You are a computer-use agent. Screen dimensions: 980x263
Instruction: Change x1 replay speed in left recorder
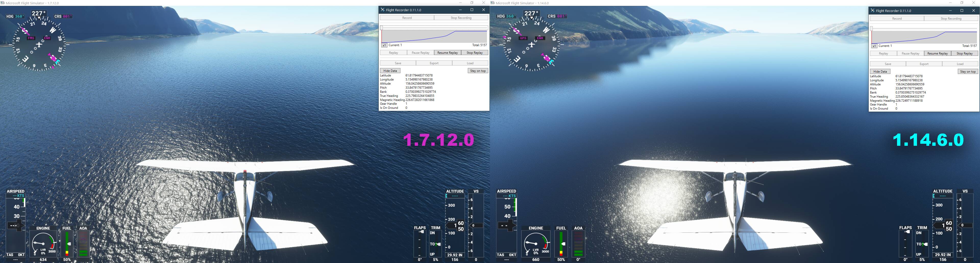click(384, 45)
